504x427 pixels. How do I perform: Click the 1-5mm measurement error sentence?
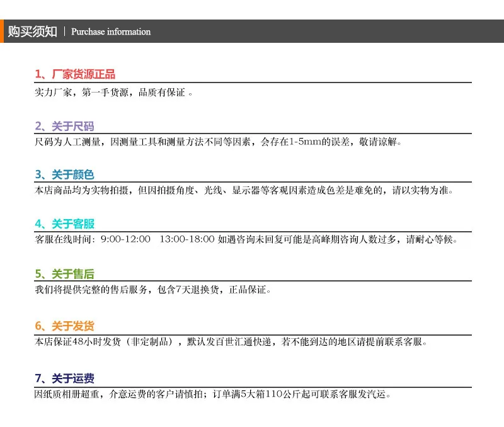(x=218, y=142)
